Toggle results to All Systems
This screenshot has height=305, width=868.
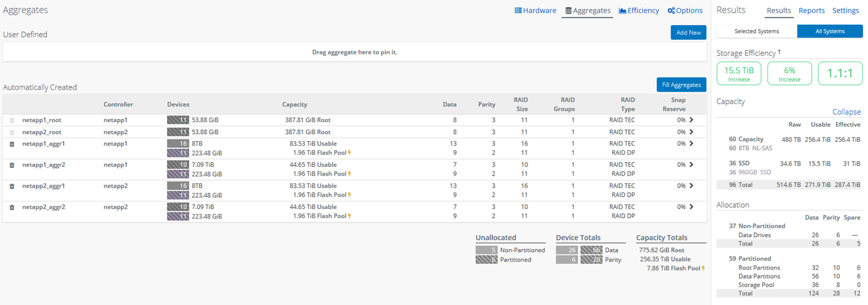point(829,32)
